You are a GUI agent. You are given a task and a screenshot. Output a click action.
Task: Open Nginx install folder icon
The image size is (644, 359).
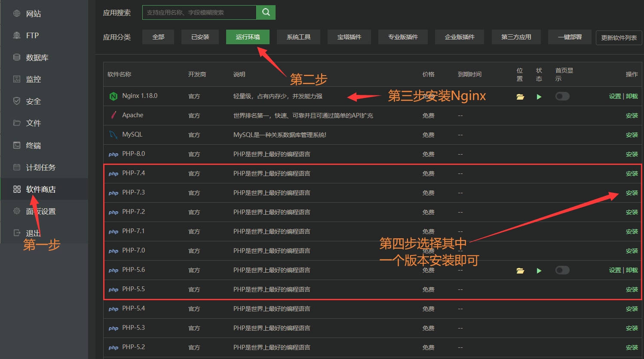coord(520,97)
